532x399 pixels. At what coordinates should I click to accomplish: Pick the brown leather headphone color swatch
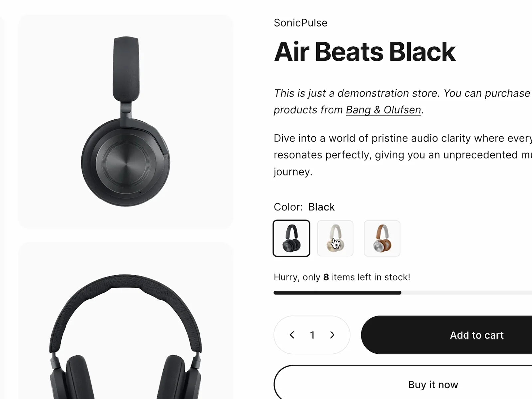tap(382, 238)
